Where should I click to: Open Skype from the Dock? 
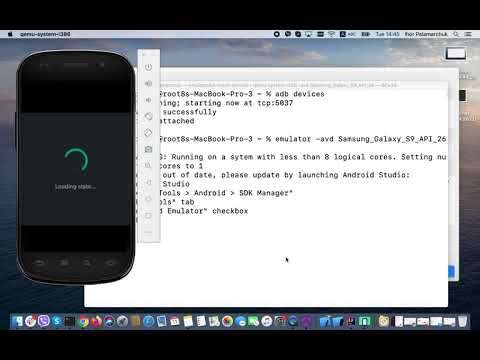click(x=57, y=321)
